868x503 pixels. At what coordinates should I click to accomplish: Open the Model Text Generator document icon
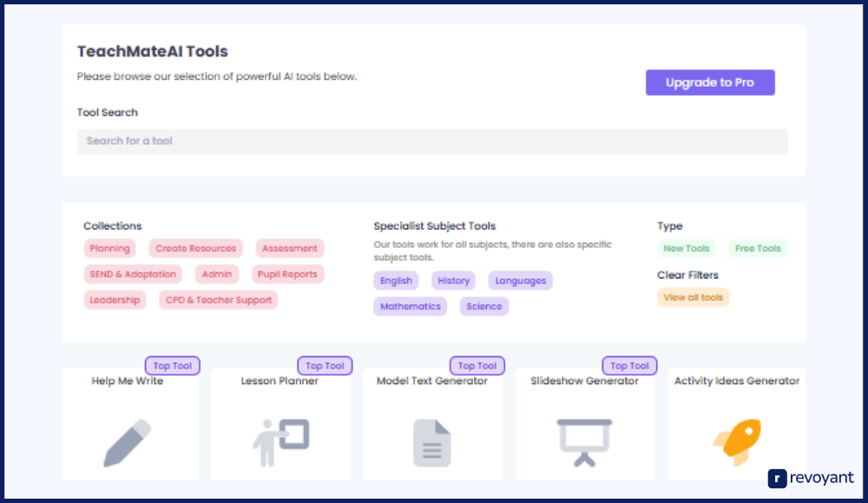[x=432, y=442]
